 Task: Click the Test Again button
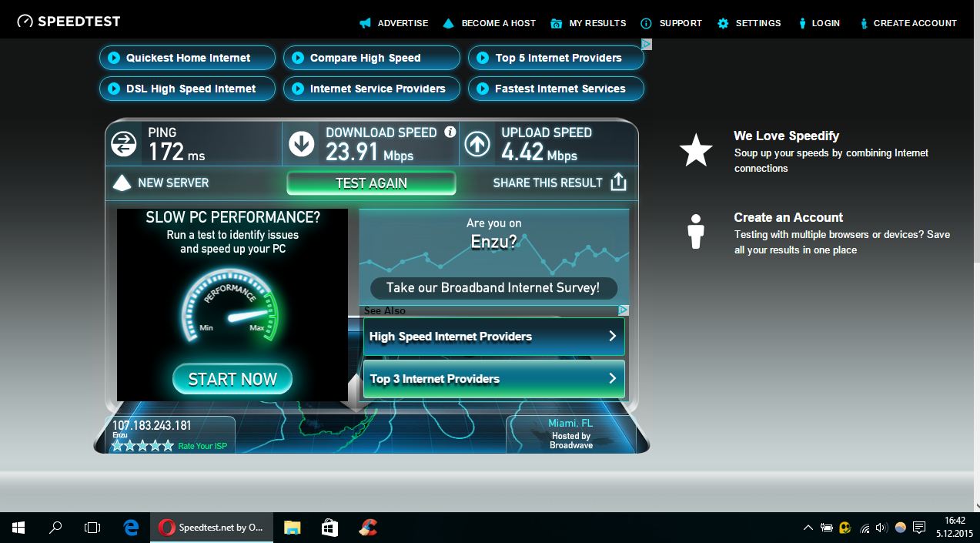click(371, 183)
